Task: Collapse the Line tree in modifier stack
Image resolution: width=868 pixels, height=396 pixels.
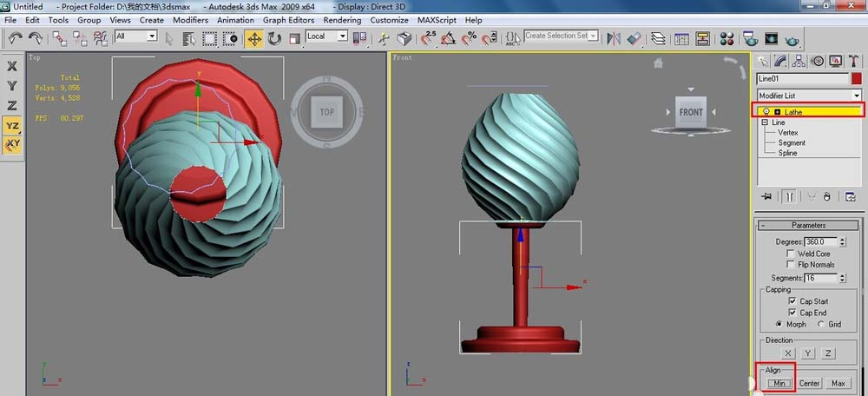Action: click(x=765, y=122)
